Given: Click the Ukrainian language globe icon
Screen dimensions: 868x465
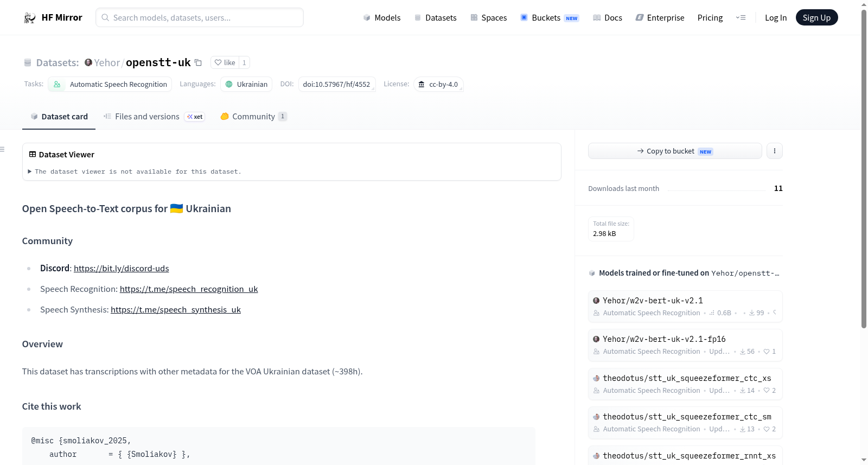Looking at the screenshot, I should click(x=229, y=84).
